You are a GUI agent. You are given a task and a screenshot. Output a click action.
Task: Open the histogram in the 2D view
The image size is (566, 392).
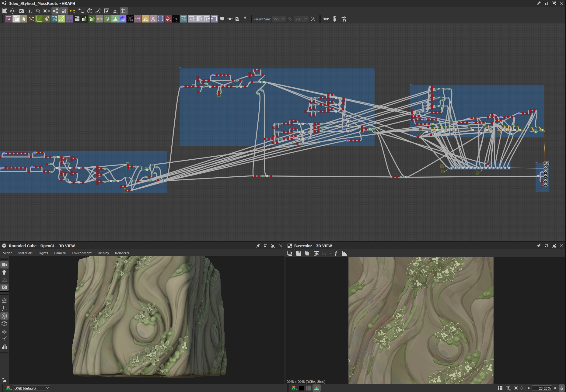click(344, 253)
